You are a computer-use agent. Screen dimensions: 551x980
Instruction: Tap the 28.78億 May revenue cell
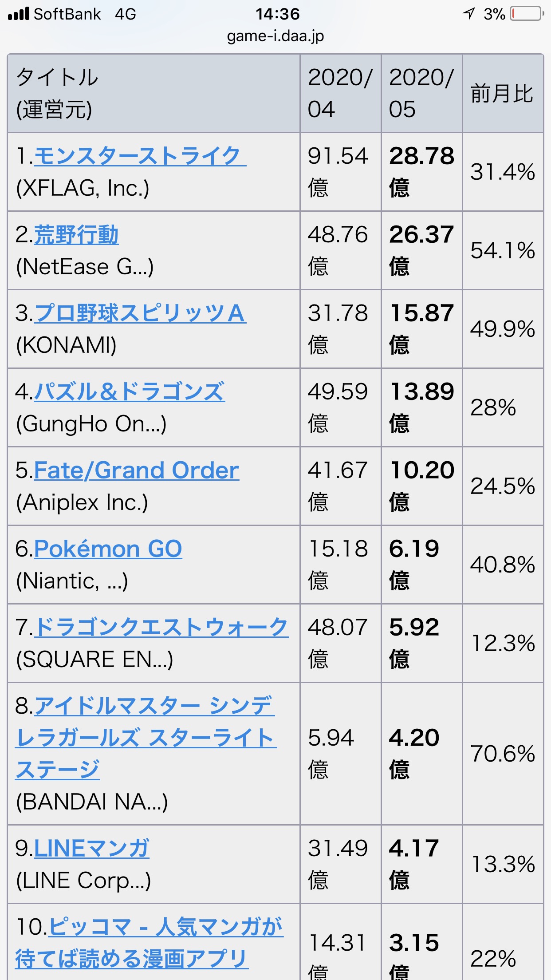421,172
